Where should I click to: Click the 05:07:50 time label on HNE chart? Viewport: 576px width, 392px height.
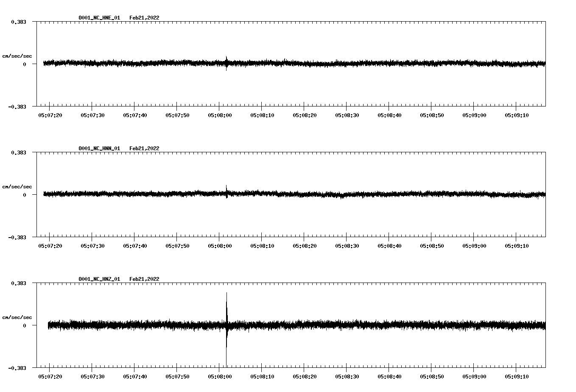tap(177, 115)
